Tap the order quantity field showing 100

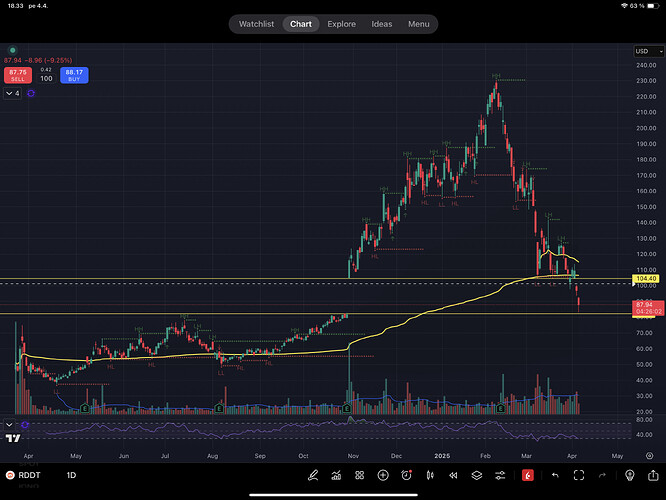tap(46, 76)
